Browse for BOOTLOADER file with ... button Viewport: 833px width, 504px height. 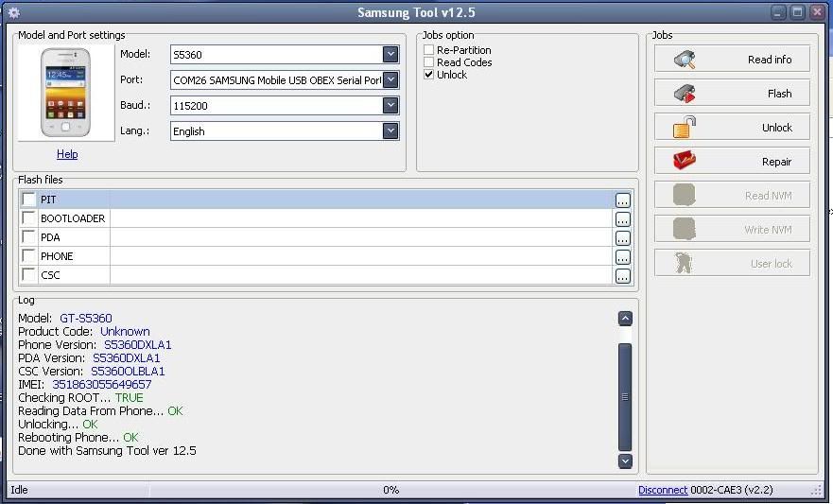(x=623, y=218)
